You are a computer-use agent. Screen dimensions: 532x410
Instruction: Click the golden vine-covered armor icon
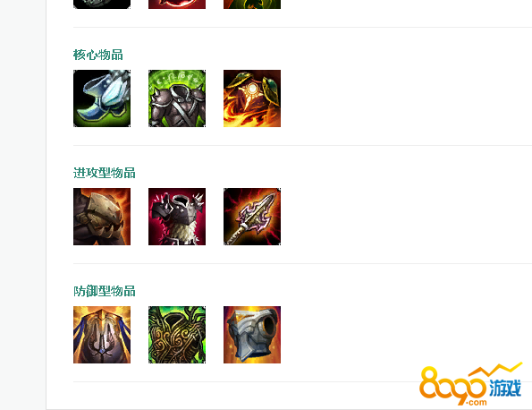coord(177,335)
